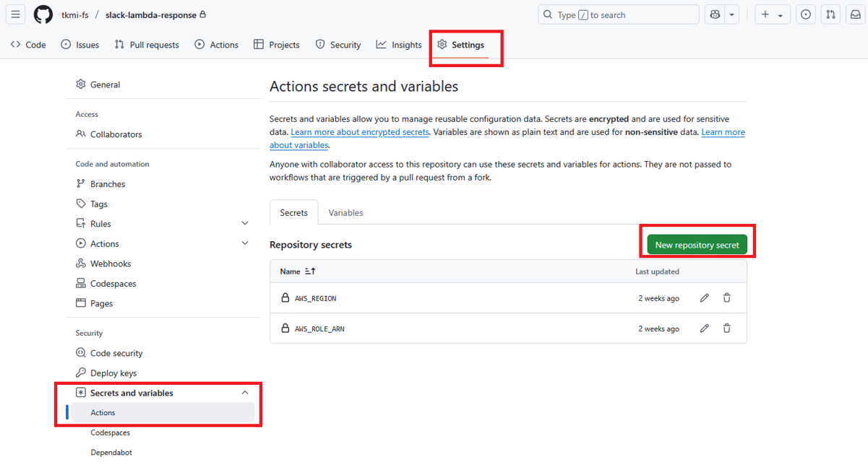Delete the AWS_REGION secret trash icon
The image size is (868, 465).
point(726,297)
